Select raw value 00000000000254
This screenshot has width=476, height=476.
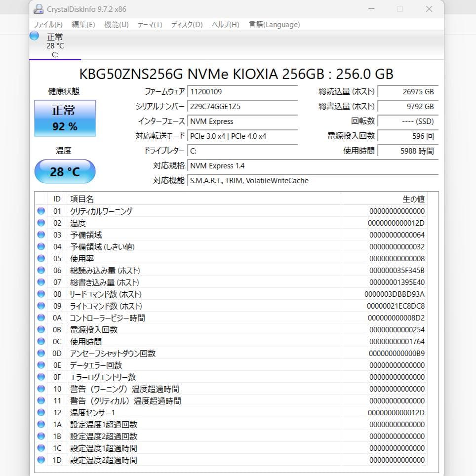tap(397, 330)
